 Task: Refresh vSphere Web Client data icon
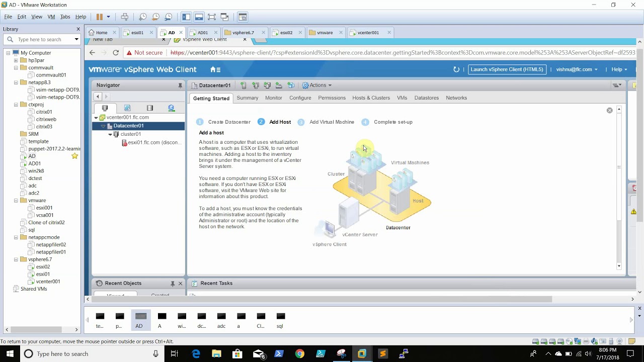coord(456,69)
